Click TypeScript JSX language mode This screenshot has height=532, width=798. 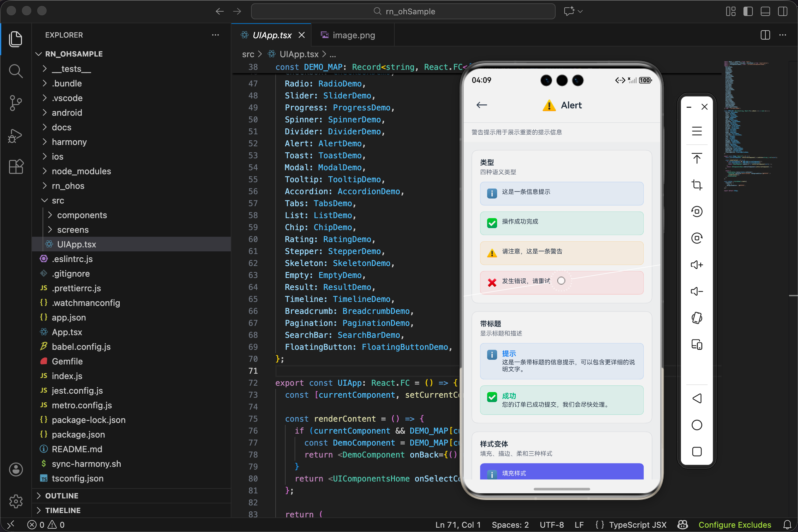tap(637, 525)
